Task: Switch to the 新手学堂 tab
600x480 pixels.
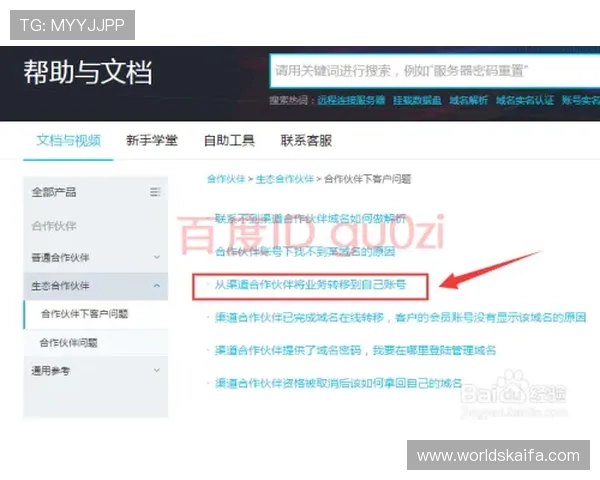Action: pos(152,140)
